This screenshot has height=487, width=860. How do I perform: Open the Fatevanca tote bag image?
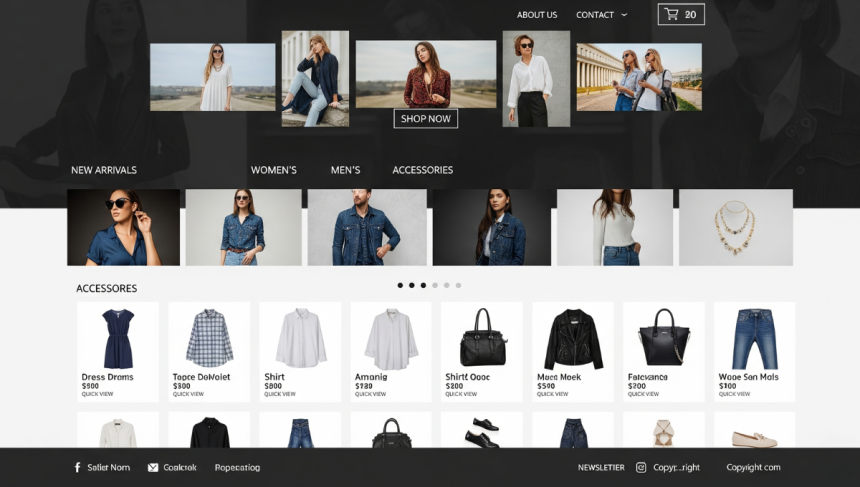pyautogui.click(x=664, y=337)
